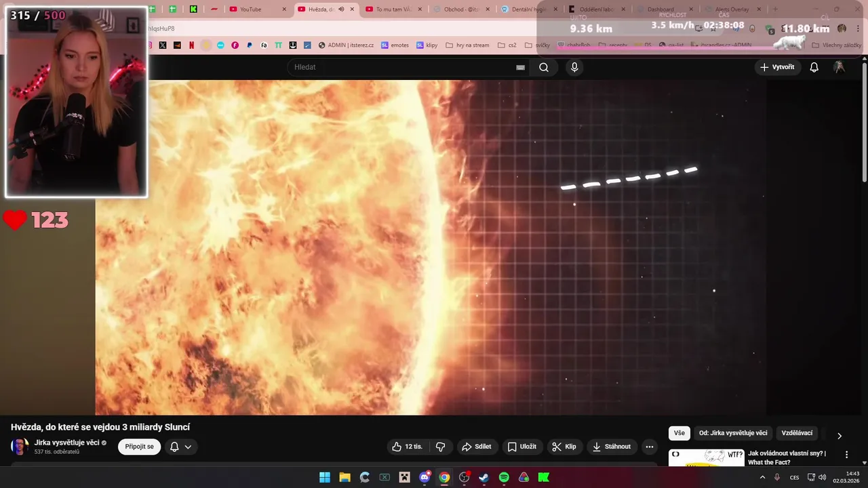
Task: Click the taskbar microphone tray icon
Action: [777, 477]
